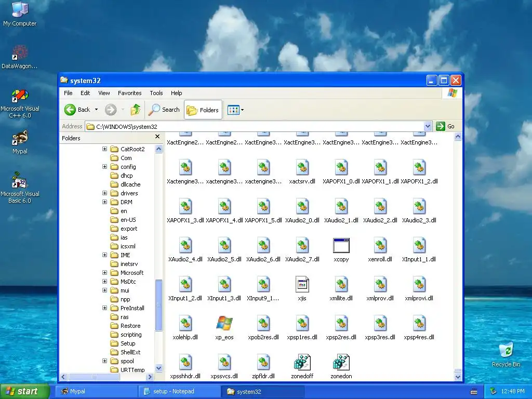Open the Favorites menu
The width and height of the screenshot is (532, 399).
(x=129, y=93)
